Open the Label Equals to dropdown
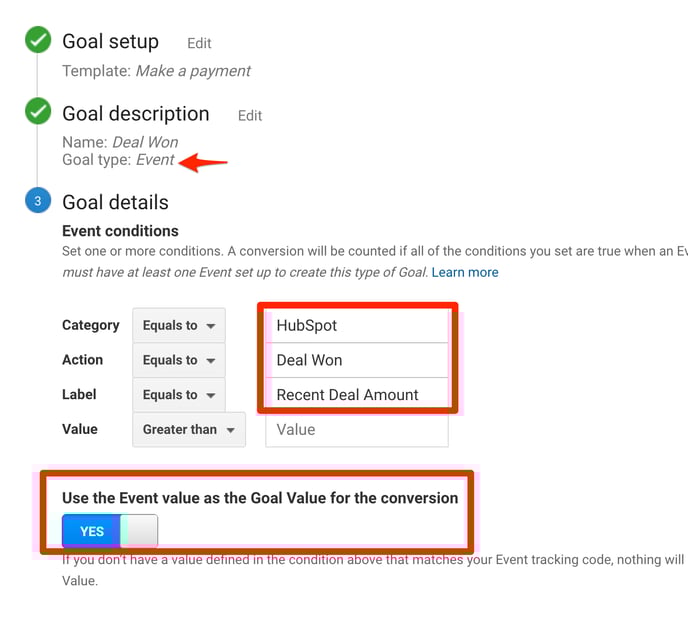 tap(179, 394)
